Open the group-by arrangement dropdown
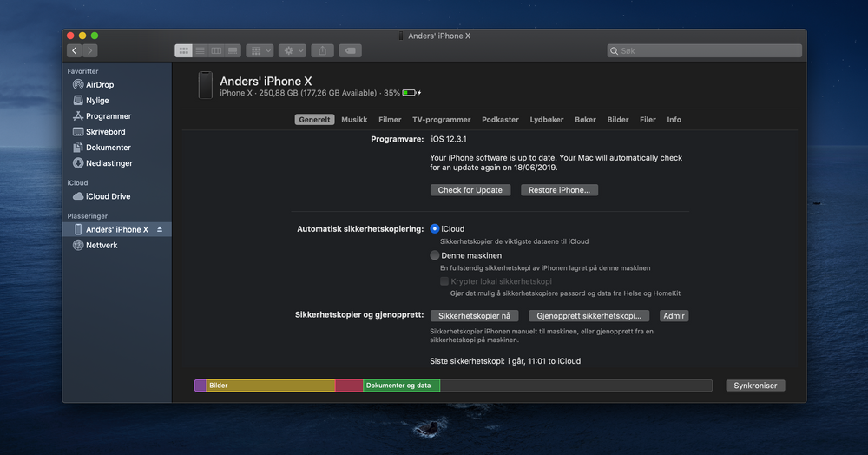Screen dimensions: 868x455 (260, 51)
